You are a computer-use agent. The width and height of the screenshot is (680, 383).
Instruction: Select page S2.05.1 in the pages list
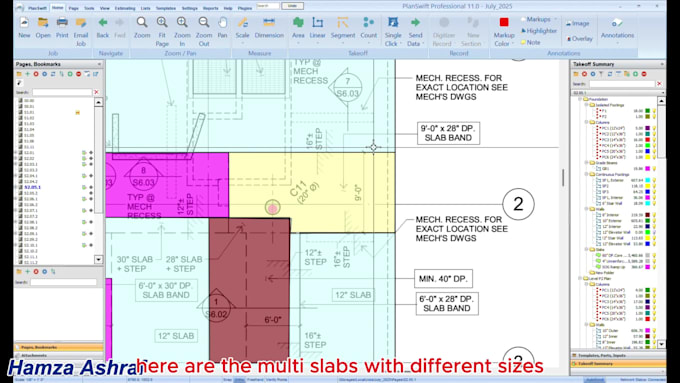point(33,187)
